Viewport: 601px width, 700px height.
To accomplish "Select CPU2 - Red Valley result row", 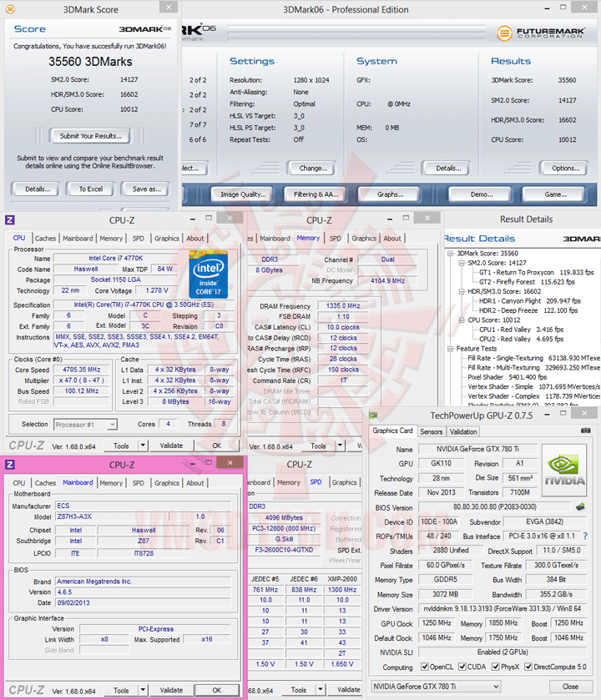I will coord(521,339).
